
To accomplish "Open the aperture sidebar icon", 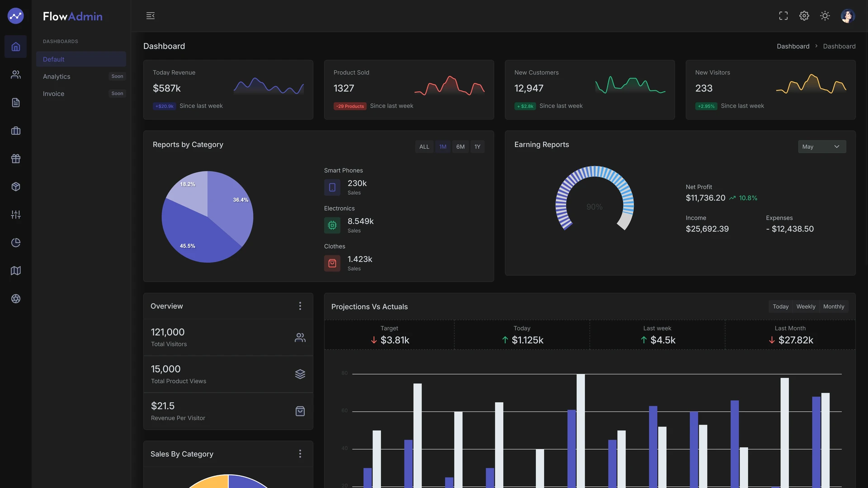I will [x=16, y=299].
